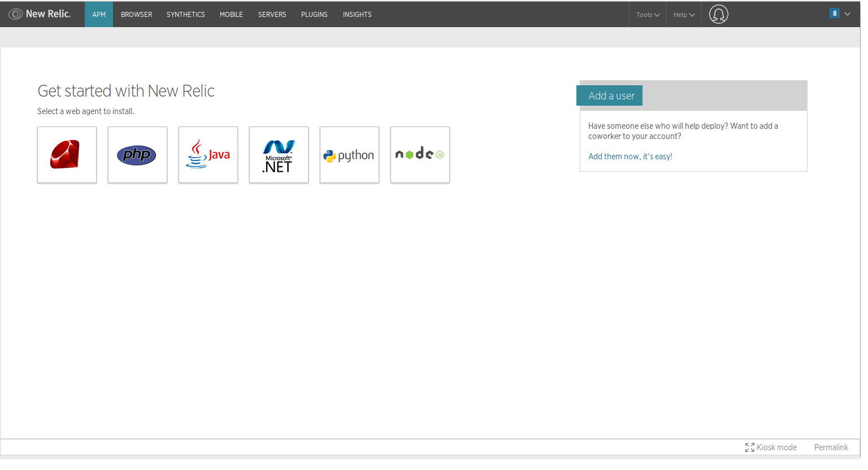Open the user profile avatar icon
The width and height of the screenshot is (868, 470).
coord(719,14)
